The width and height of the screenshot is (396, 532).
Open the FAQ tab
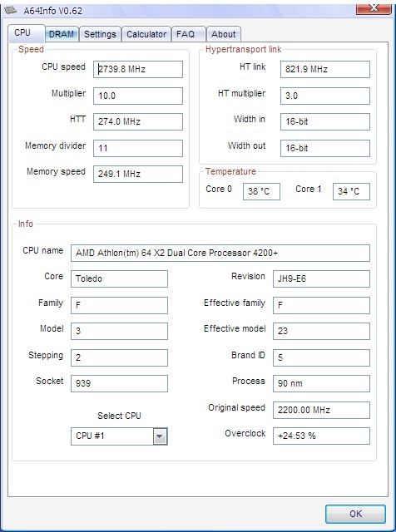[x=189, y=34]
